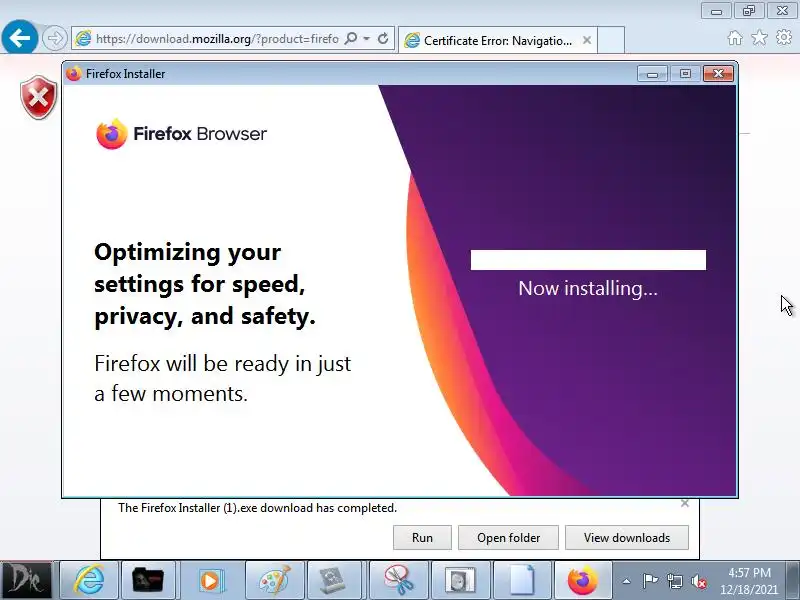Click the installation progress bar
800x600 pixels.
[x=588, y=260]
